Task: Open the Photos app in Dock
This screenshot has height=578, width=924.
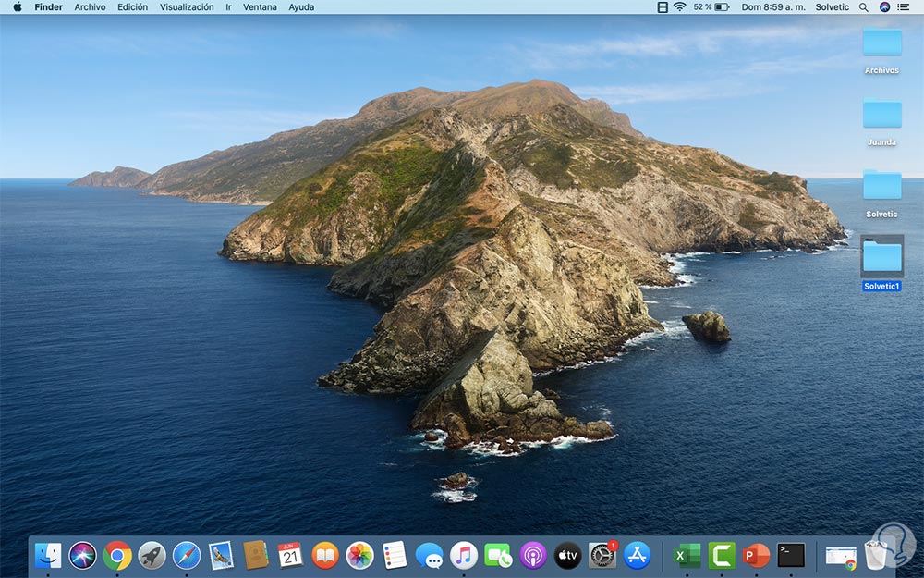Action: tap(359, 555)
